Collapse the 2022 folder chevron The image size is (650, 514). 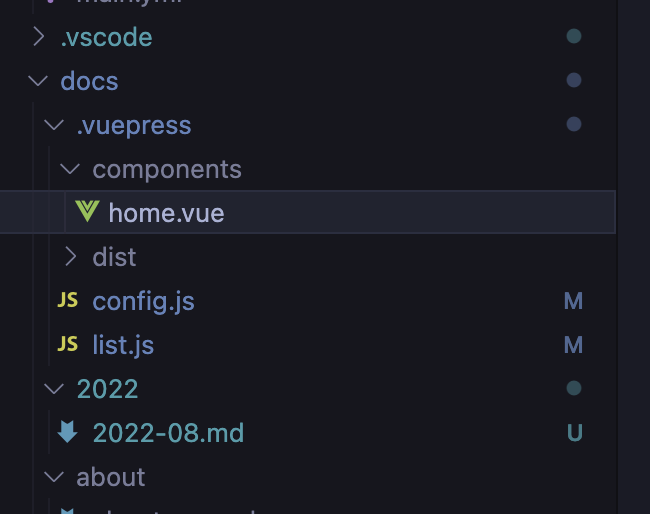[x=54, y=389]
